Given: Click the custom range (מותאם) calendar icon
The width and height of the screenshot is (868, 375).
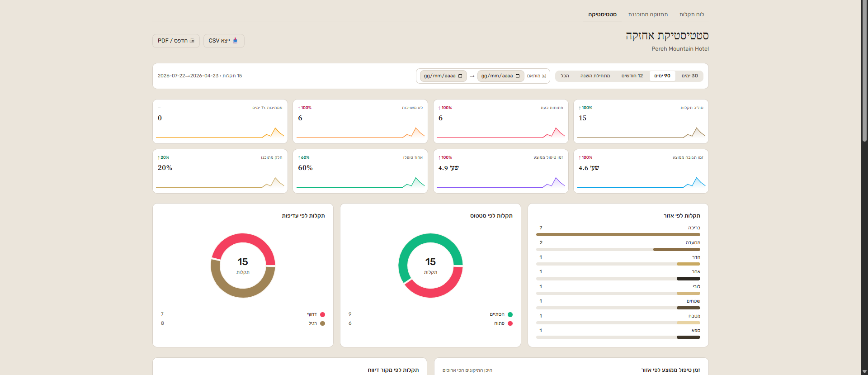Looking at the screenshot, I should pyautogui.click(x=544, y=76).
